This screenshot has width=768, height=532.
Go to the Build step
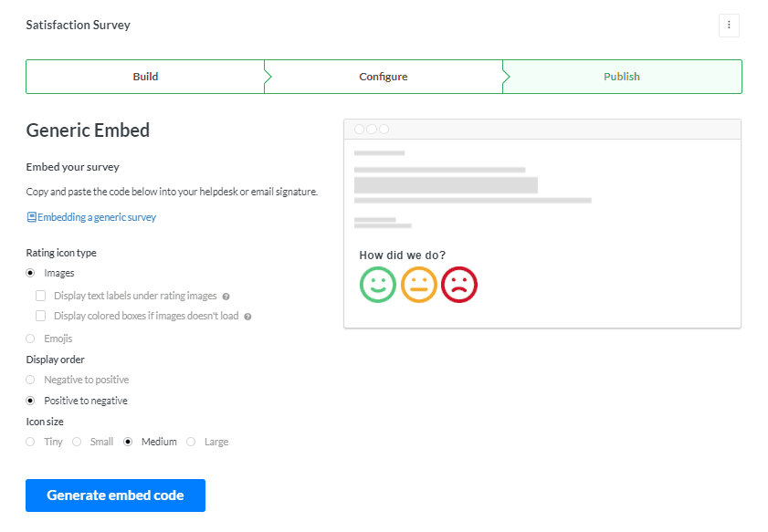pyautogui.click(x=145, y=77)
